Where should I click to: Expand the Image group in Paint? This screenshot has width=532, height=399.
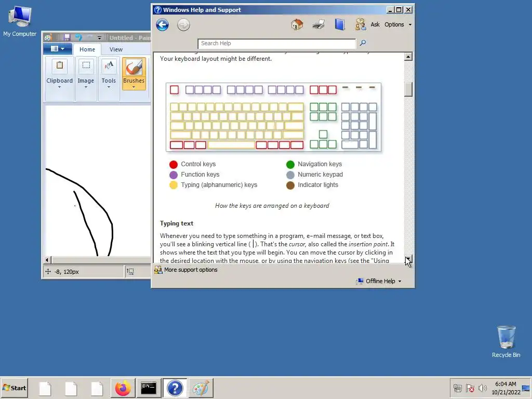click(86, 79)
